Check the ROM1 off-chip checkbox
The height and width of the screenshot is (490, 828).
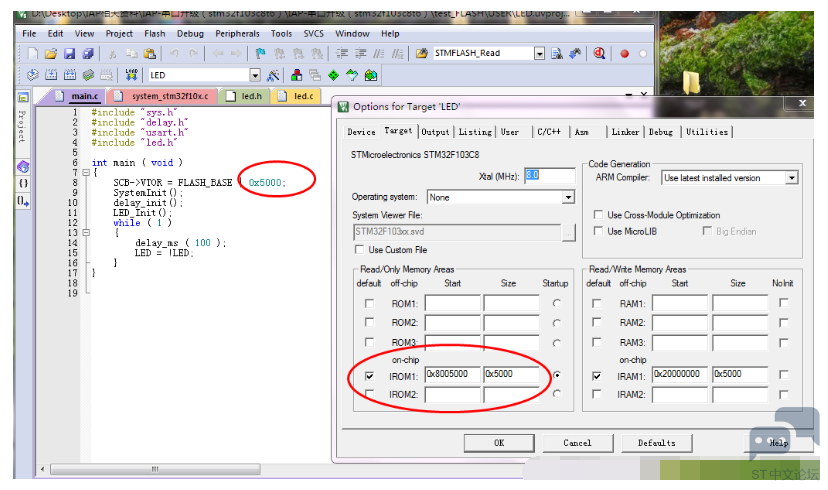click(370, 304)
